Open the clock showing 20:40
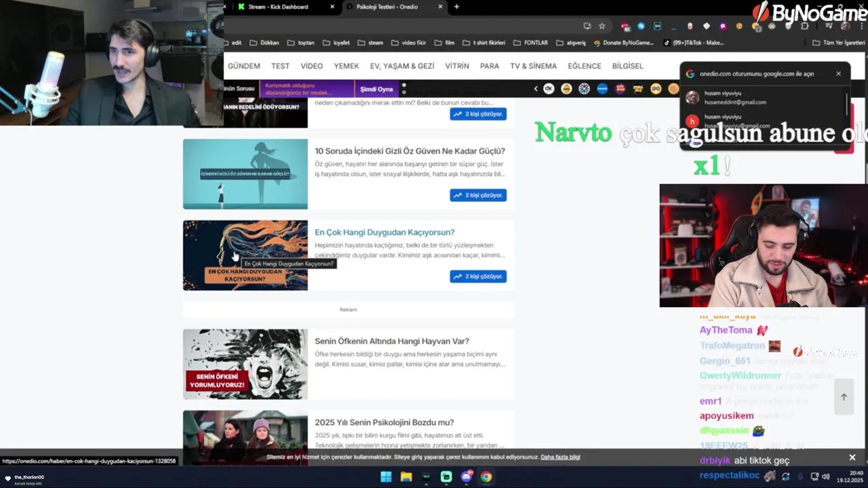 (850, 476)
